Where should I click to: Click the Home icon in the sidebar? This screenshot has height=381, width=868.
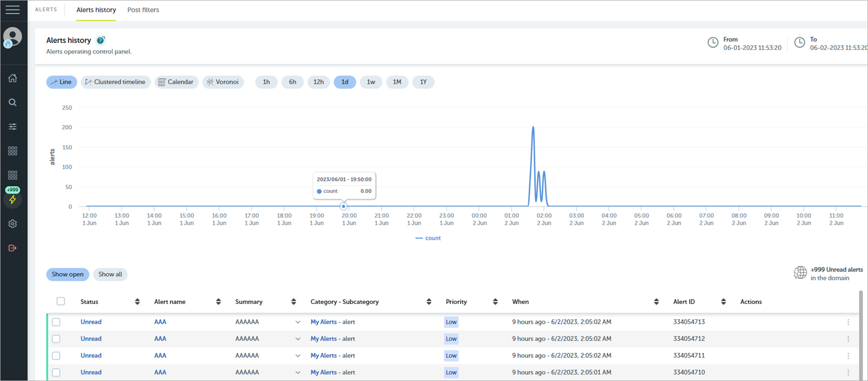pyautogui.click(x=13, y=78)
